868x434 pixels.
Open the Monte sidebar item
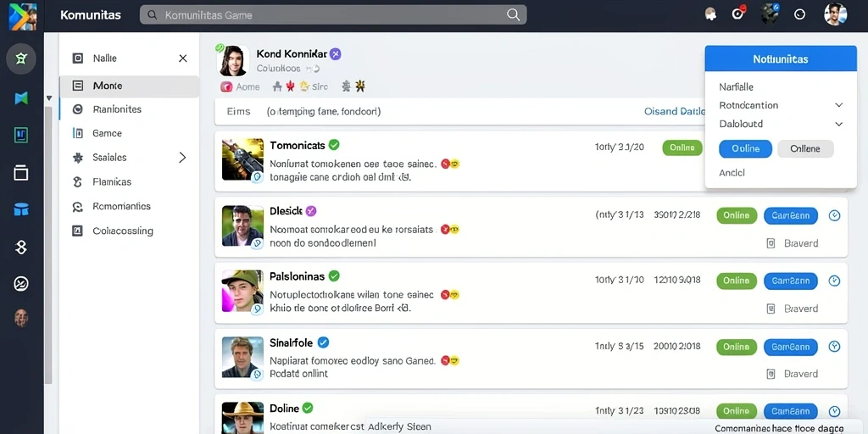pos(129,86)
